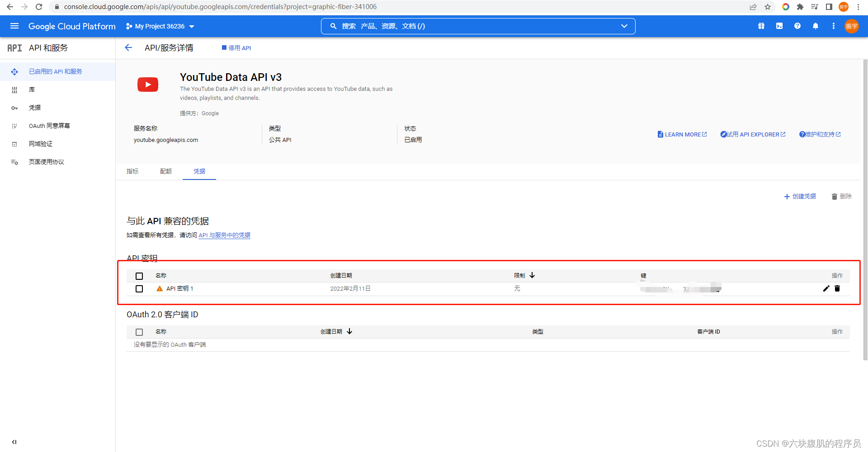
Task: Open the orange account avatar in console header
Action: tap(852, 26)
